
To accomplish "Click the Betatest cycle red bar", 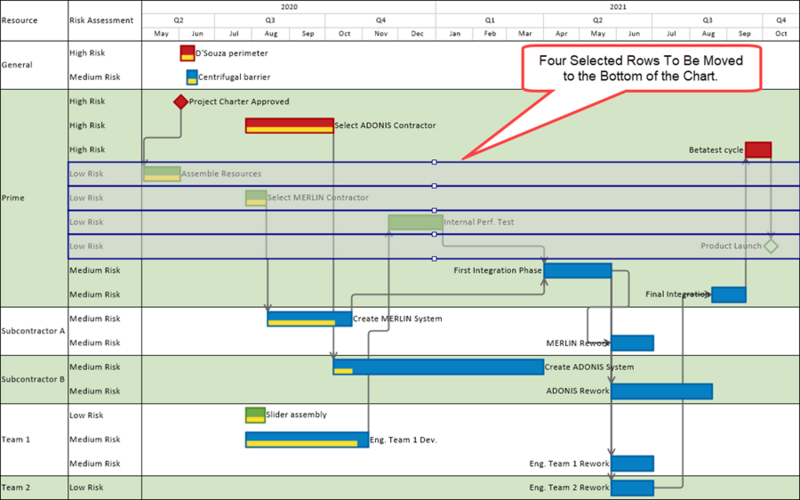I will click(758, 149).
